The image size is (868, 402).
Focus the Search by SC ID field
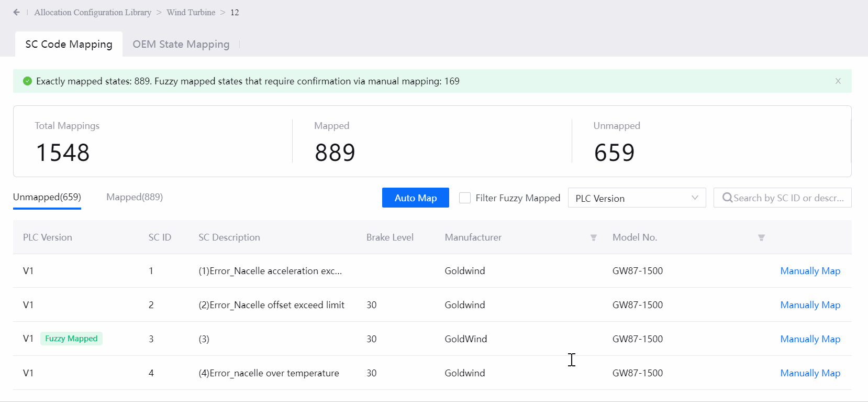788,198
